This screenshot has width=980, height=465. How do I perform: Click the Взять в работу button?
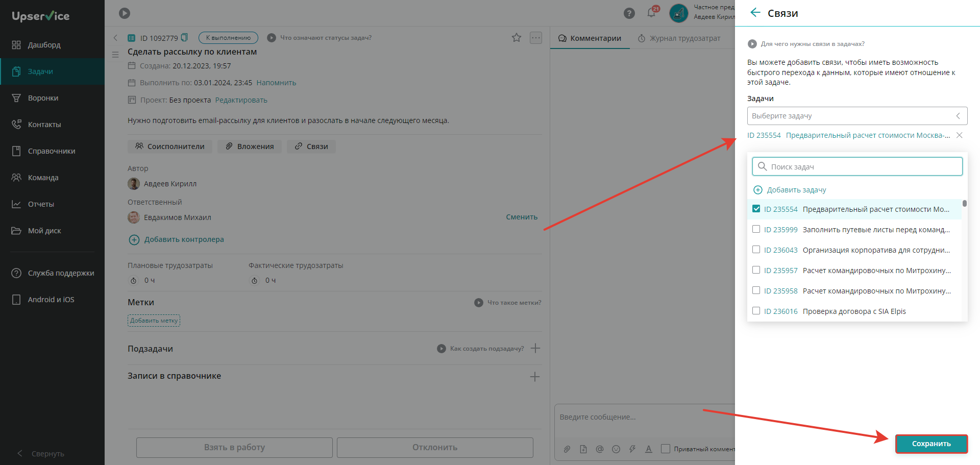point(234,448)
